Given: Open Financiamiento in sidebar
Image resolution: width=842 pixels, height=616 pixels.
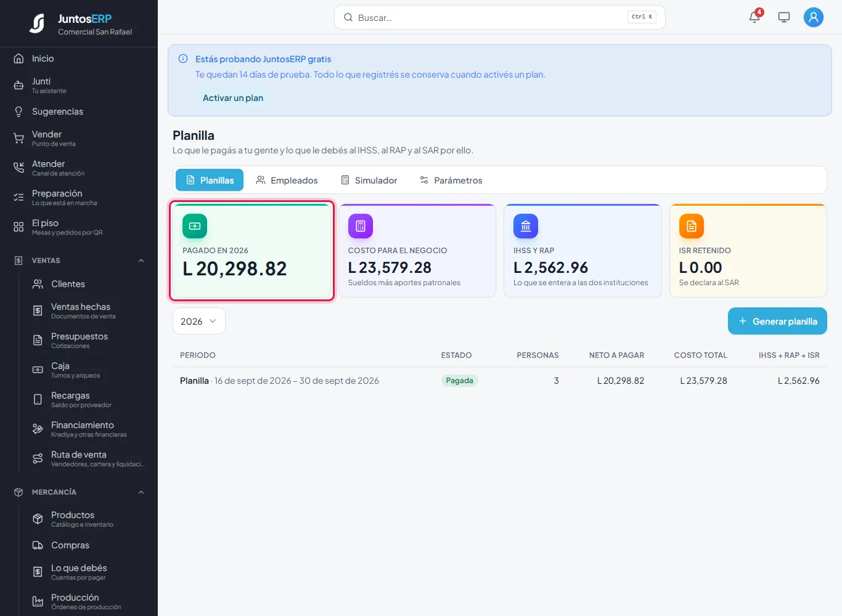Looking at the screenshot, I should pyautogui.click(x=88, y=429).
